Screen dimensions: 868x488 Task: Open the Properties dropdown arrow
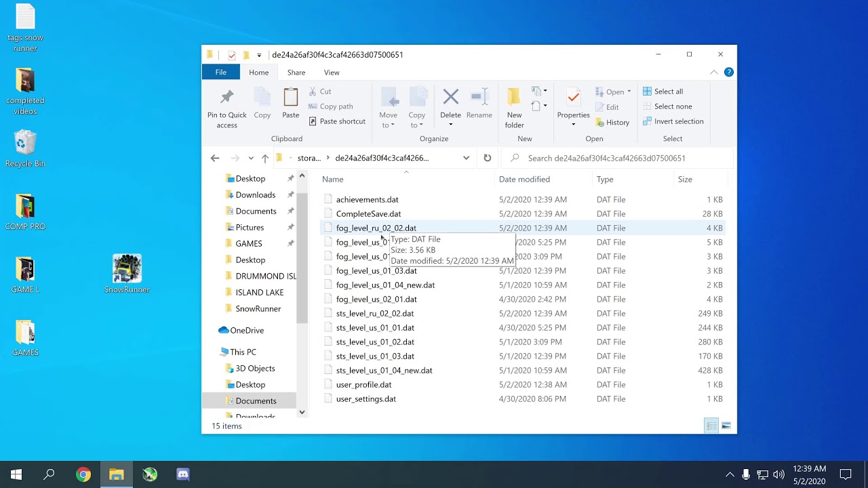pos(574,125)
